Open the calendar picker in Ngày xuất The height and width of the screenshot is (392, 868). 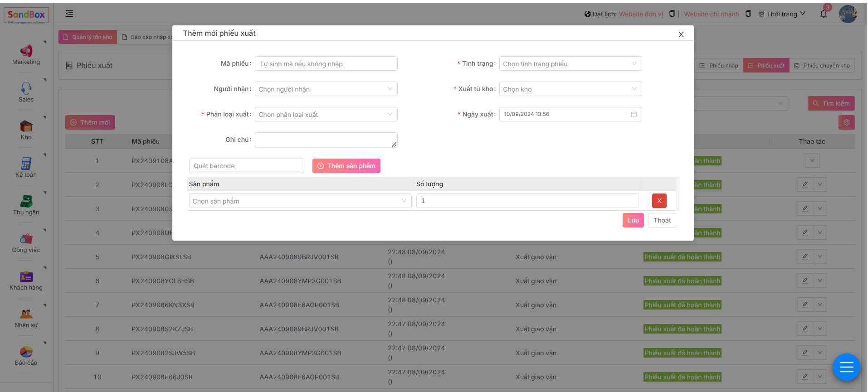tap(634, 114)
